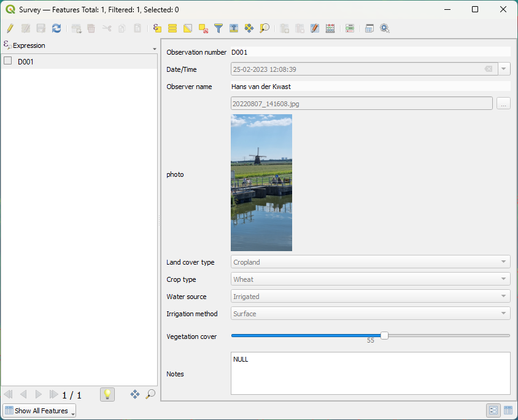Click the Vegetation cover slider handle
The image size is (518, 420).
pyautogui.click(x=384, y=335)
